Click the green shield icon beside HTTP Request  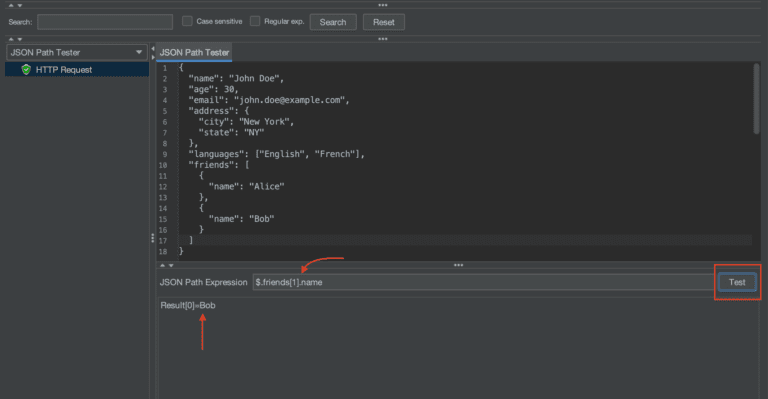tap(26, 70)
